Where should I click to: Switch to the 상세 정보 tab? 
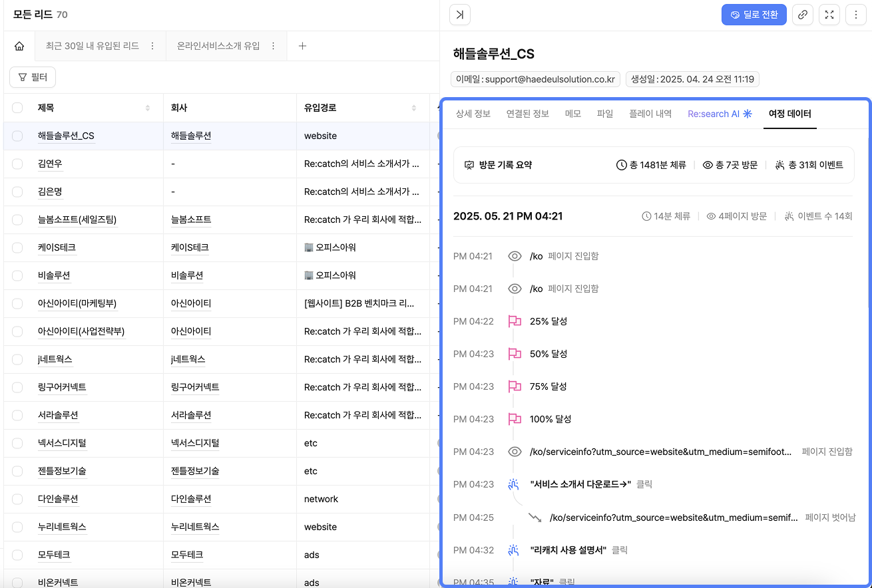pos(473,114)
